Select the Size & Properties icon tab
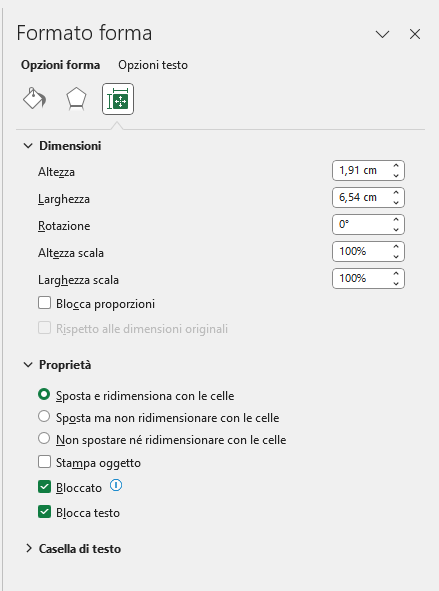439x591 pixels. tap(118, 99)
